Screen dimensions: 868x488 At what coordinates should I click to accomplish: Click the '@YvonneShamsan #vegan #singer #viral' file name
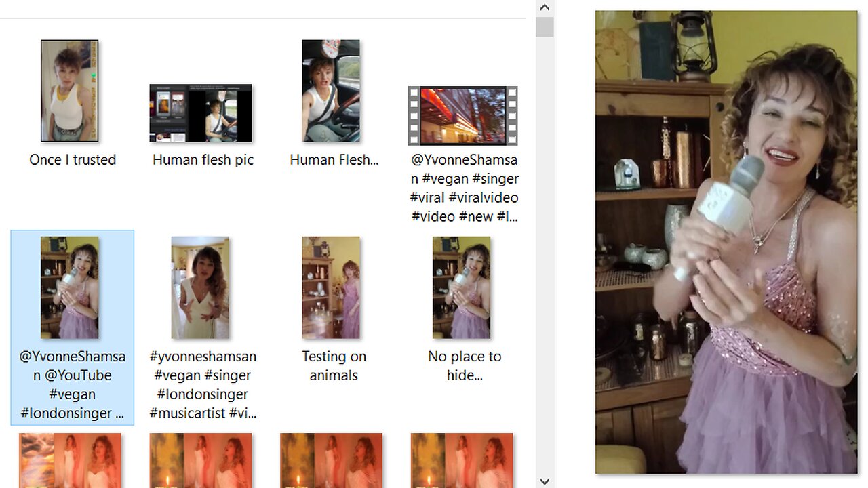(465, 188)
